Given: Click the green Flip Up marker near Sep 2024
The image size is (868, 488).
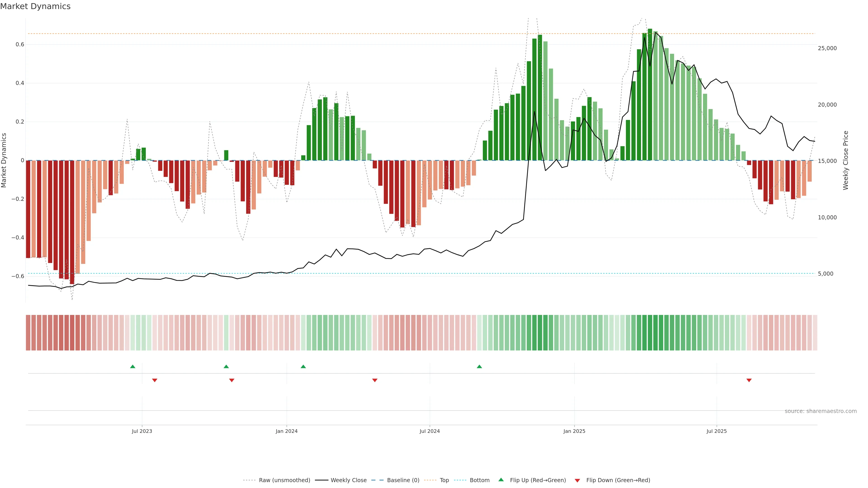Looking at the screenshot, I should tap(479, 366).
